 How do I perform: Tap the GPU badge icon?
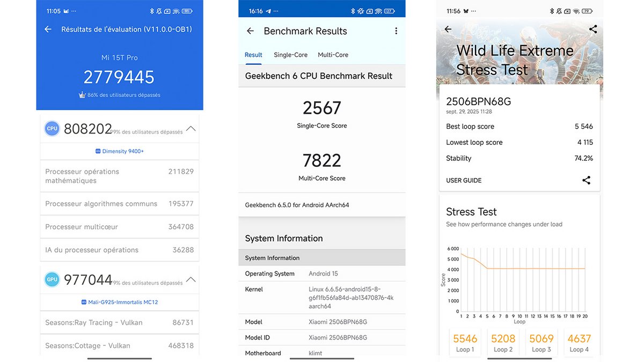[52, 280]
